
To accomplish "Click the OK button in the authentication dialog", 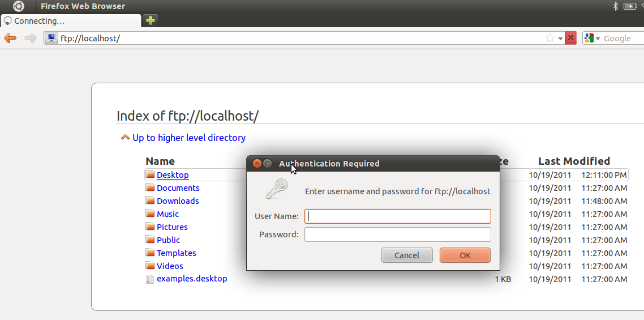I will click(465, 255).
